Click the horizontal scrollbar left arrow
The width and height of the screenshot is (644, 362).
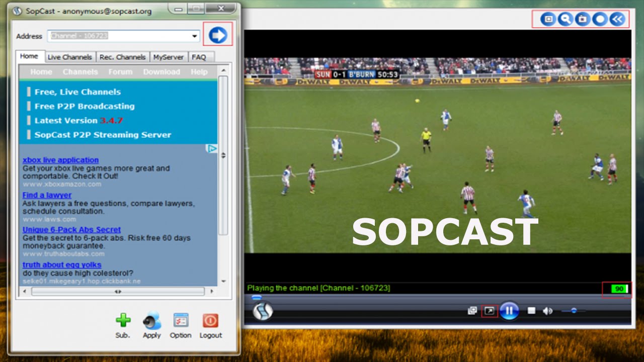[x=25, y=291]
